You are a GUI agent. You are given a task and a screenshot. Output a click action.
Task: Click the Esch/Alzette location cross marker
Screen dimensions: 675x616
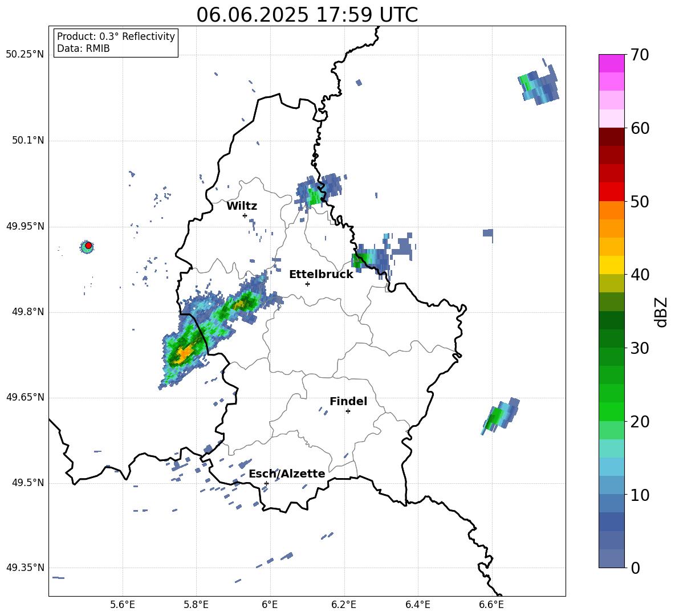pos(266,483)
